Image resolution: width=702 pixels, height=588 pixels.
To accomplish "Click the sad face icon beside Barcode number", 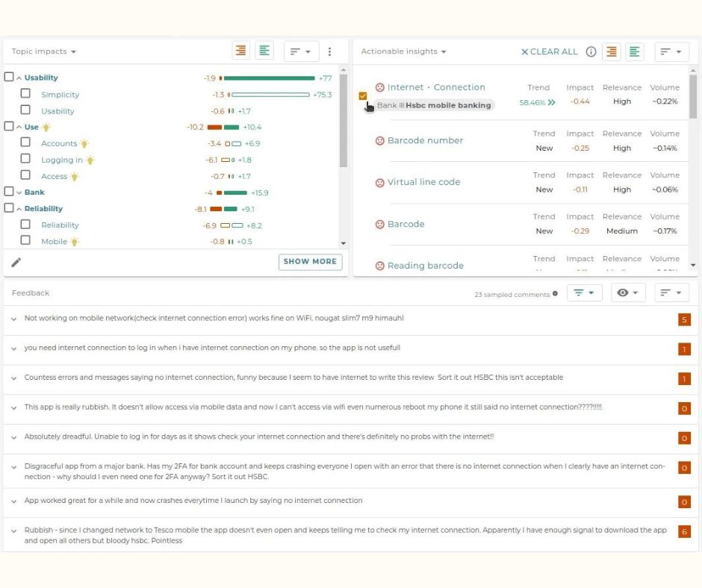I will coord(379,140).
